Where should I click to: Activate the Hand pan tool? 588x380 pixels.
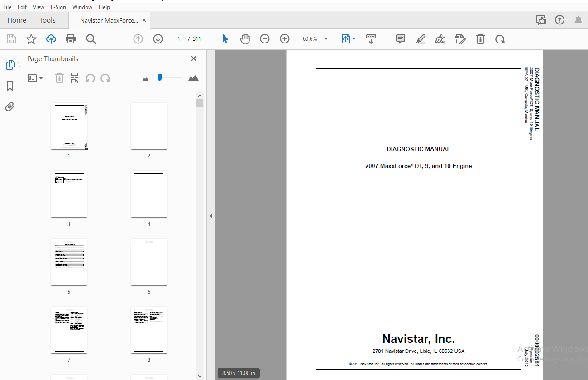245,39
